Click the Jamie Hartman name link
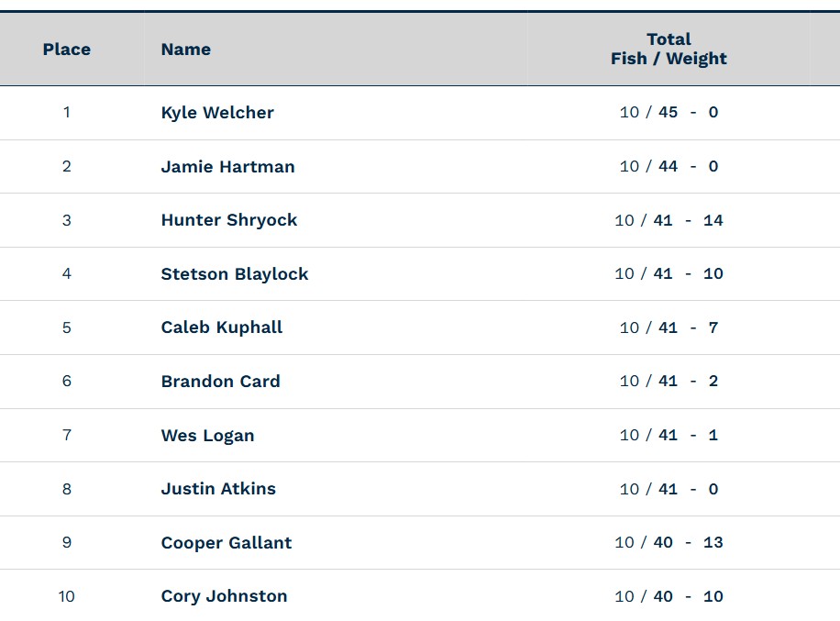Screen dimensions: 840x621 pos(227,167)
